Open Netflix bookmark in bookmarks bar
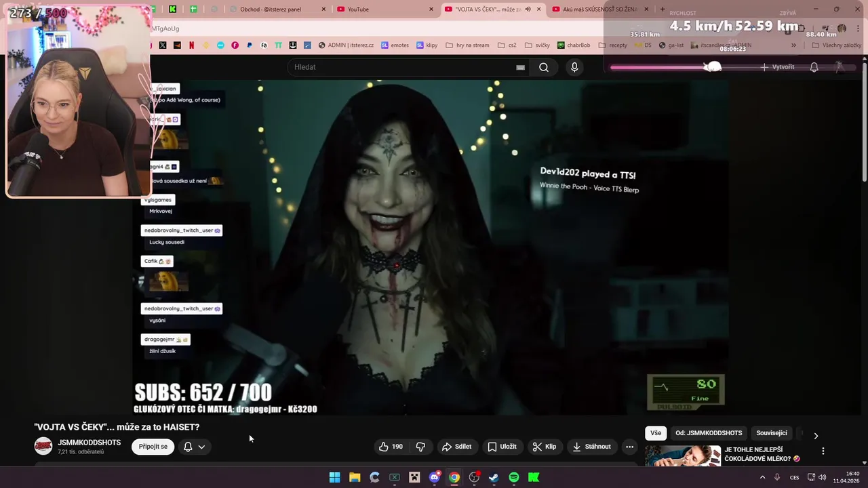Image resolution: width=868 pixels, height=488 pixels. pyautogui.click(x=191, y=45)
